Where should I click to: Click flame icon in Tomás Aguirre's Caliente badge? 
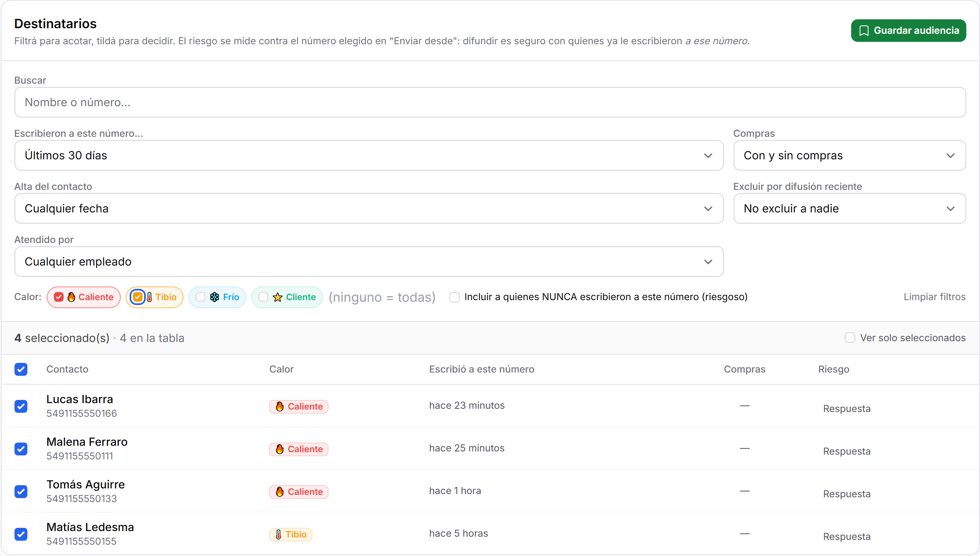coord(279,492)
